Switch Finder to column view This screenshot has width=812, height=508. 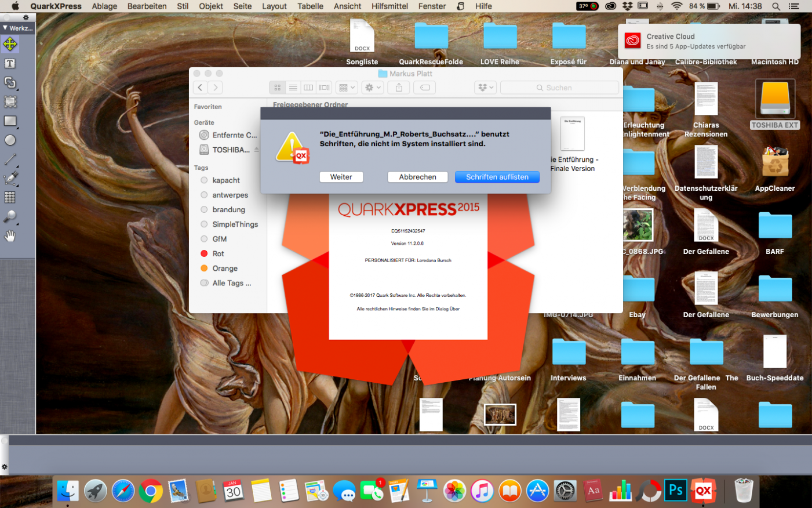(308, 88)
